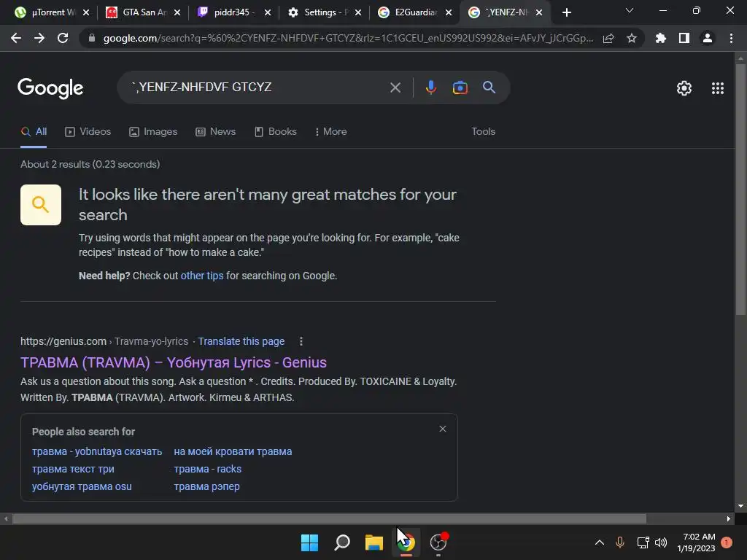
Task: Launch File Explorer from taskbar
Action: tap(374, 542)
